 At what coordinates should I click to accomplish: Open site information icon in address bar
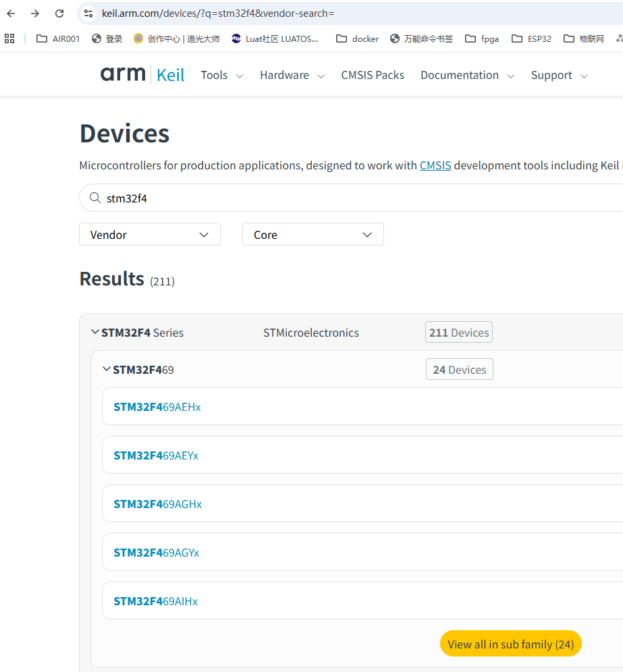click(x=88, y=13)
